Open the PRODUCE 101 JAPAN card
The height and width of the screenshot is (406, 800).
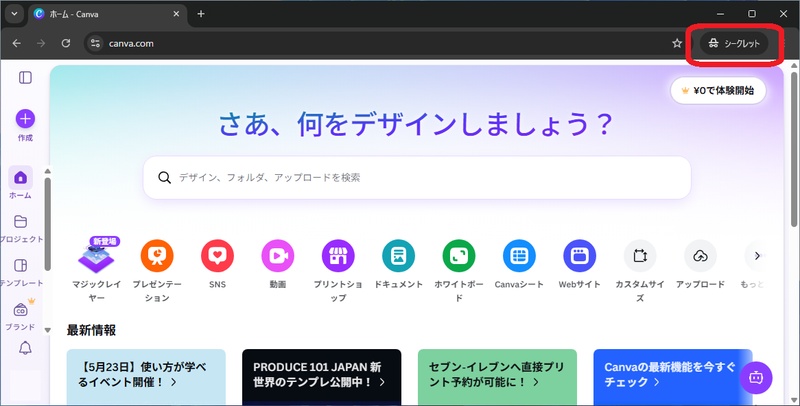321,376
